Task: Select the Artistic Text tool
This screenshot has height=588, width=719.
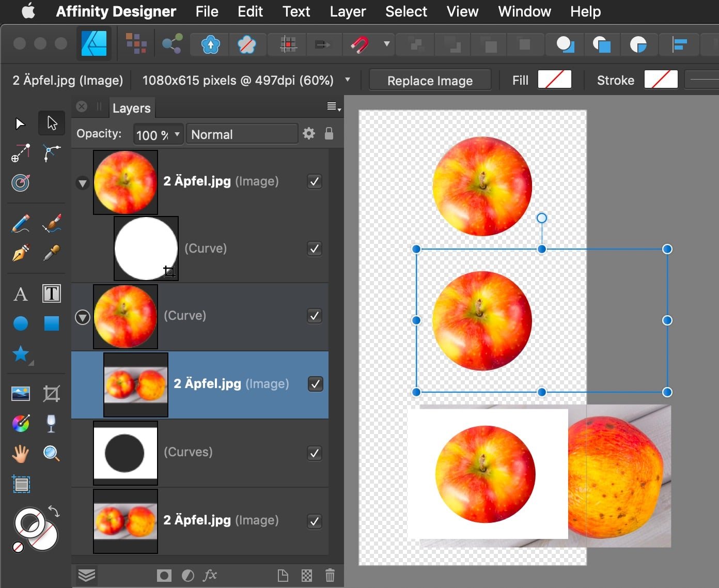Action: pyautogui.click(x=21, y=294)
